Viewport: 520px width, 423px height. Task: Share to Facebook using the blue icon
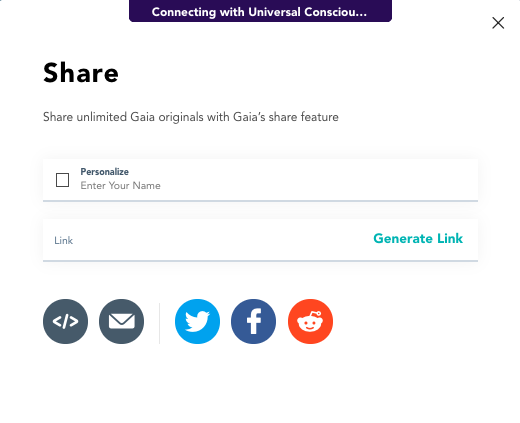point(254,321)
